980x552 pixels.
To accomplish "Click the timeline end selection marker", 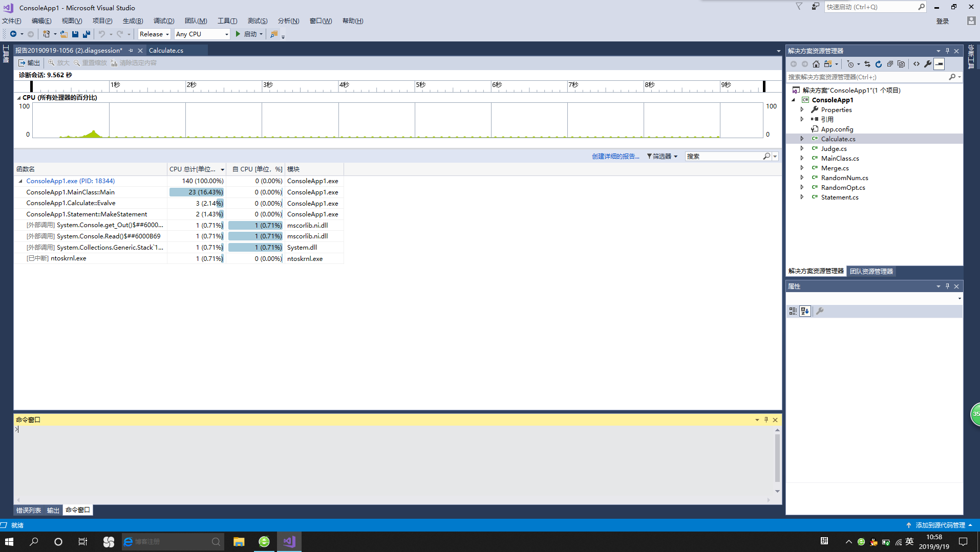I will click(764, 86).
